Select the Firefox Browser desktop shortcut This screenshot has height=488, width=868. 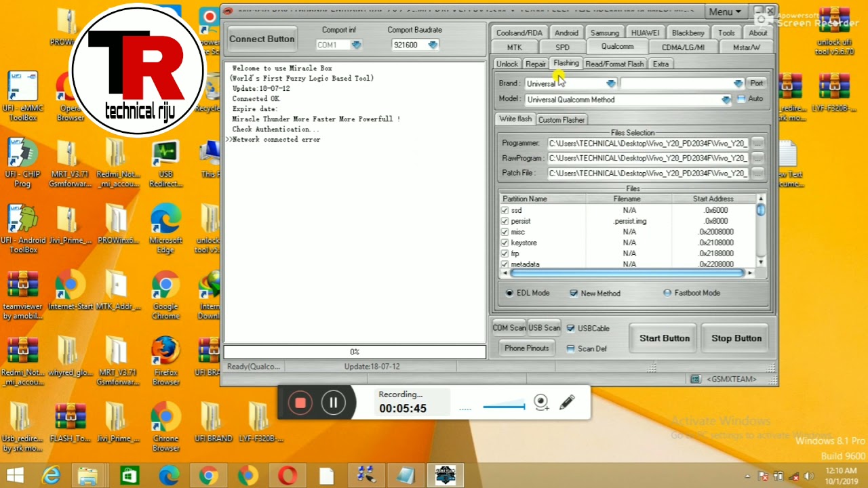pos(165,361)
